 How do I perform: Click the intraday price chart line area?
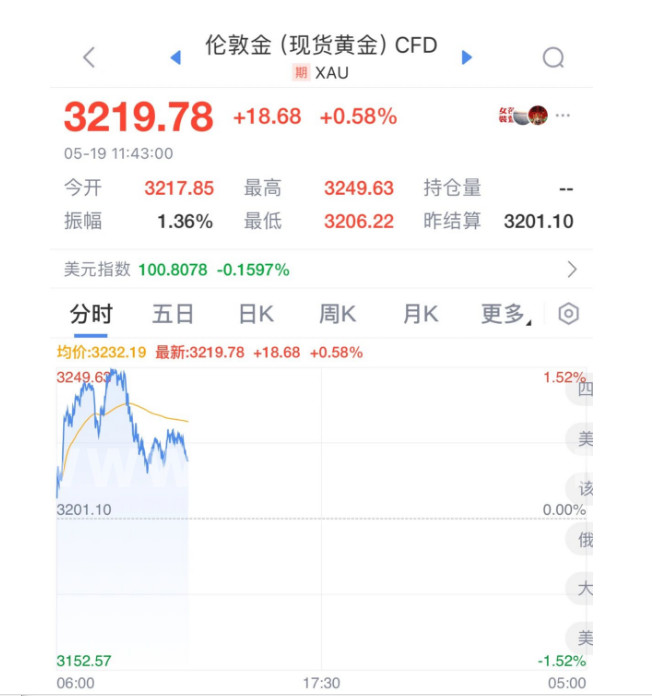click(x=122, y=430)
